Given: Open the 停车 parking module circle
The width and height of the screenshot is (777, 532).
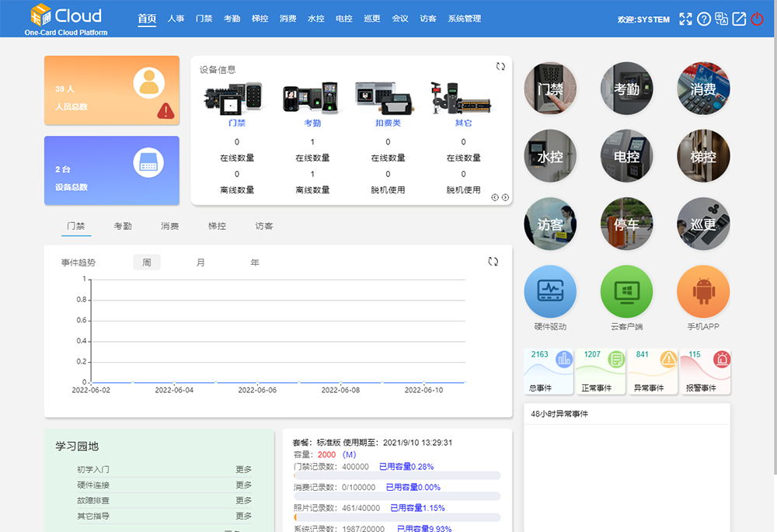Looking at the screenshot, I should [x=626, y=224].
